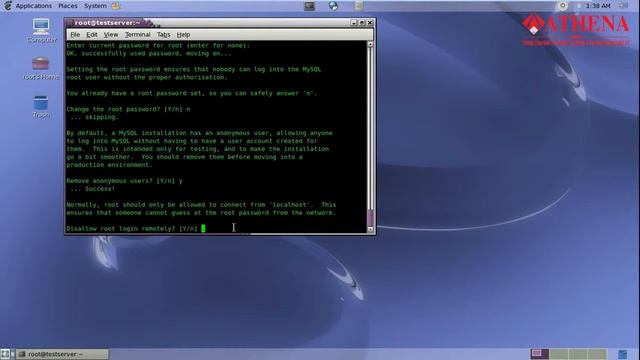The height and width of the screenshot is (360, 640).
Task: Switch to the fourth workspace in the switcher
Action: click(x=597, y=353)
